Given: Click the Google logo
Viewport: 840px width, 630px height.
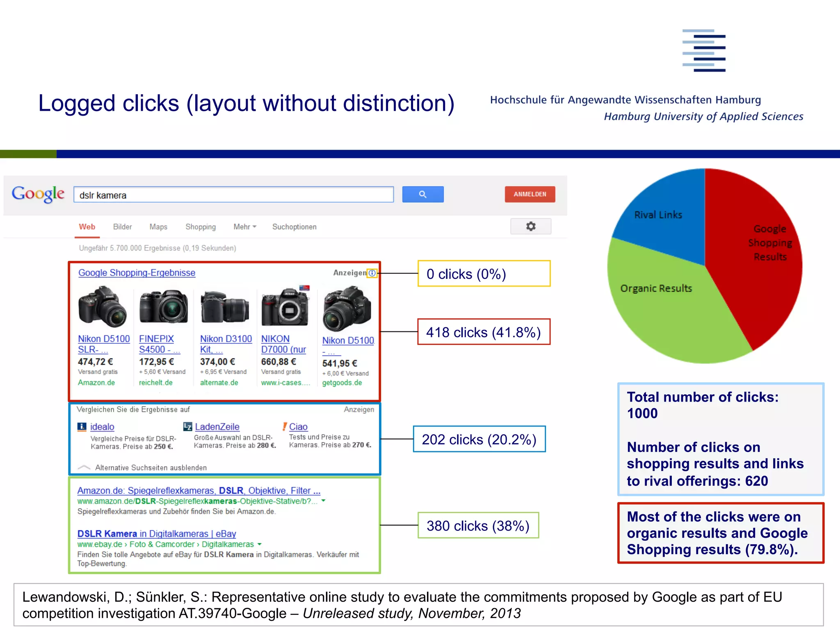Looking at the screenshot, I should (x=38, y=194).
